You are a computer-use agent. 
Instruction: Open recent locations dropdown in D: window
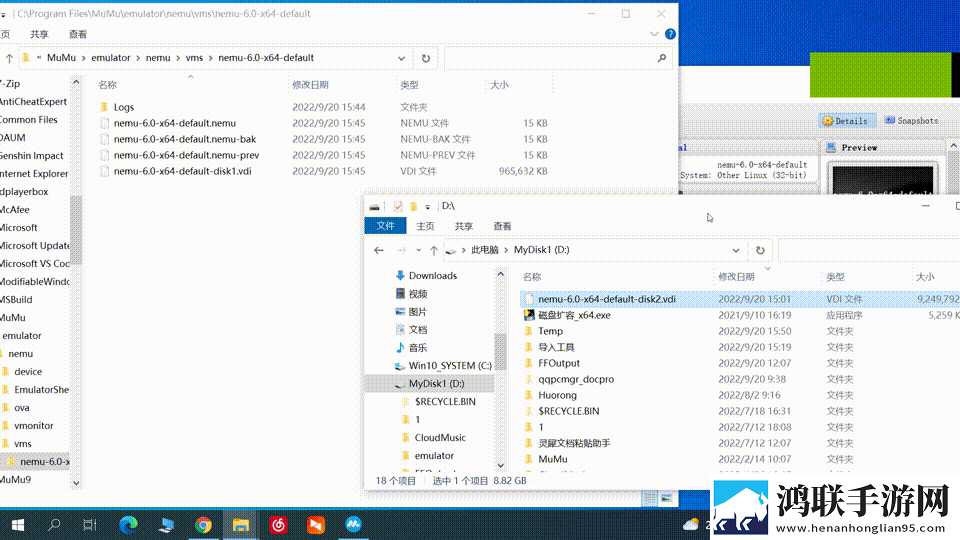419,250
